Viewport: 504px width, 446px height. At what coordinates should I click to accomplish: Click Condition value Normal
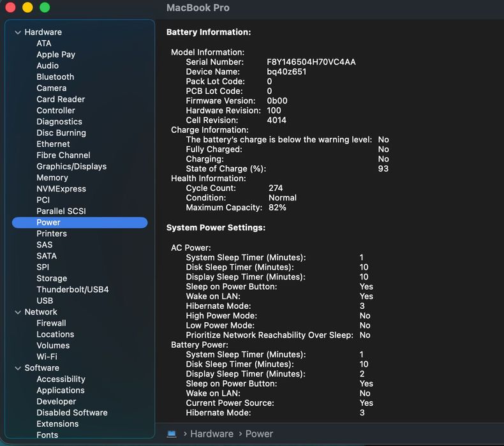tap(283, 198)
